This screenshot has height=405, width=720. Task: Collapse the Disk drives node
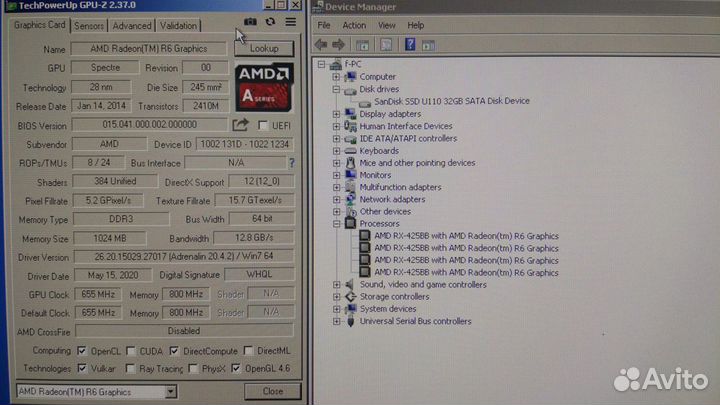pyautogui.click(x=336, y=89)
